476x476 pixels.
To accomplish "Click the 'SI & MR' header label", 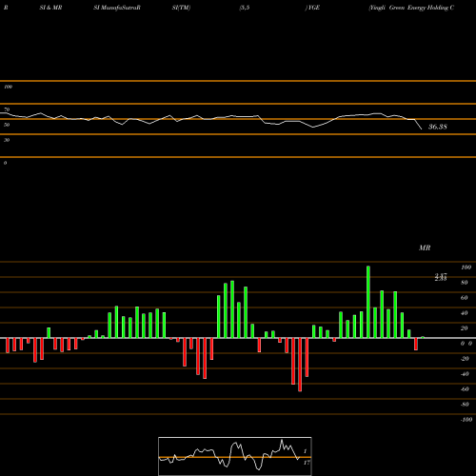I will (x=50, y=8).
